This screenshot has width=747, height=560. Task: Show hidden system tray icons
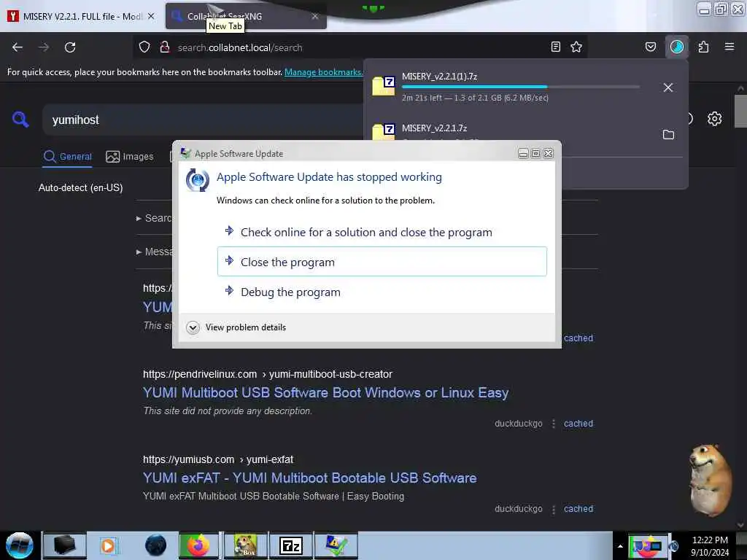(x=620, y=546)
